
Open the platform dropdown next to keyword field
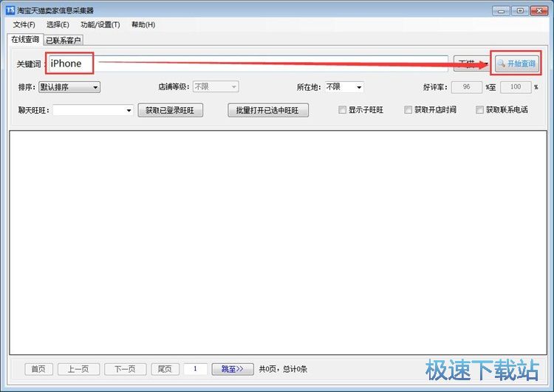click(473, 63)
